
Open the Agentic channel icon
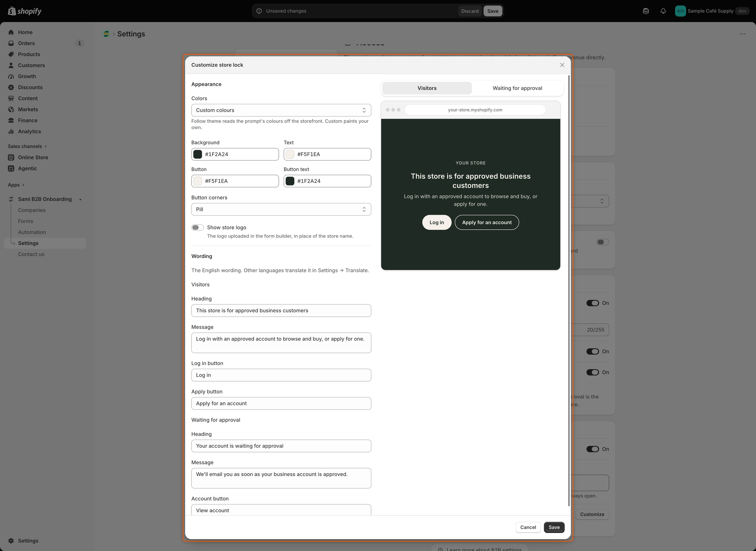[11, 168]
